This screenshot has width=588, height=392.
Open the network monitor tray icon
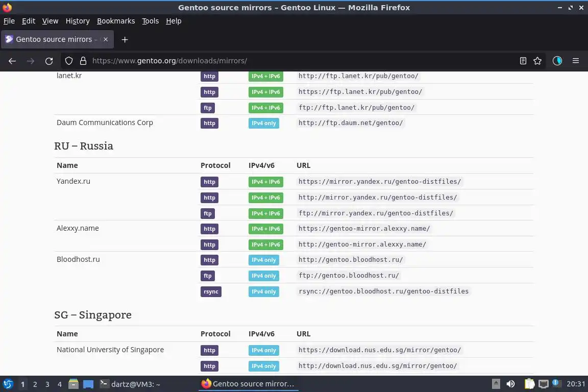544,384
